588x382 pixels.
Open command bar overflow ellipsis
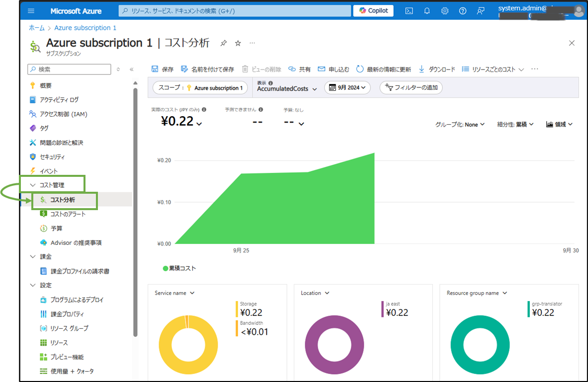(x=535, y=69)
